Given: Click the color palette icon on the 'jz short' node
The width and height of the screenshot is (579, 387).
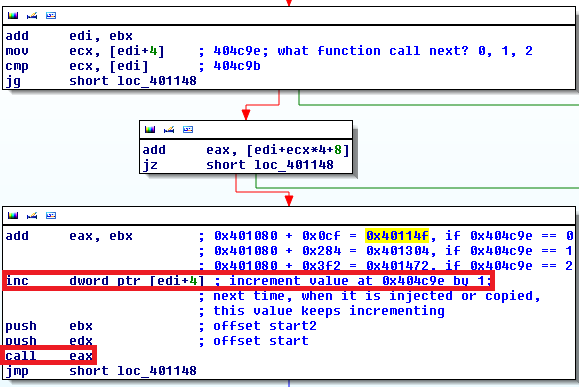Looking at the screenshot, I should pos(150,129).
